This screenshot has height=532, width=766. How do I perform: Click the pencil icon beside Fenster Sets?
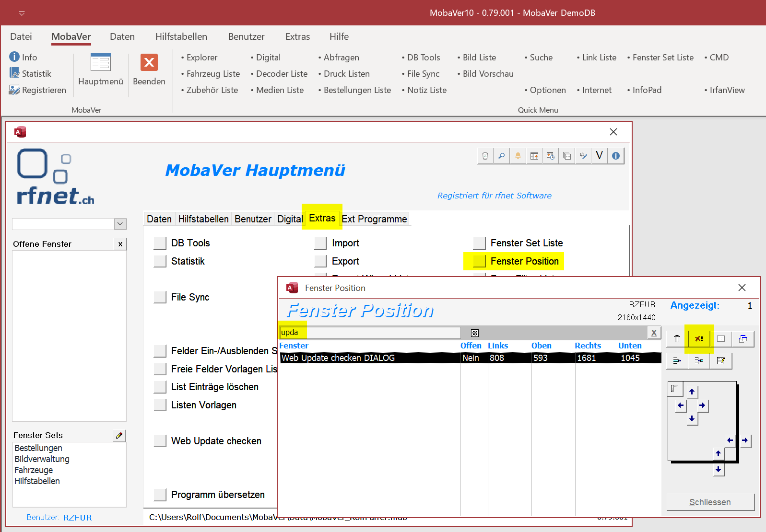pos(119,435)
